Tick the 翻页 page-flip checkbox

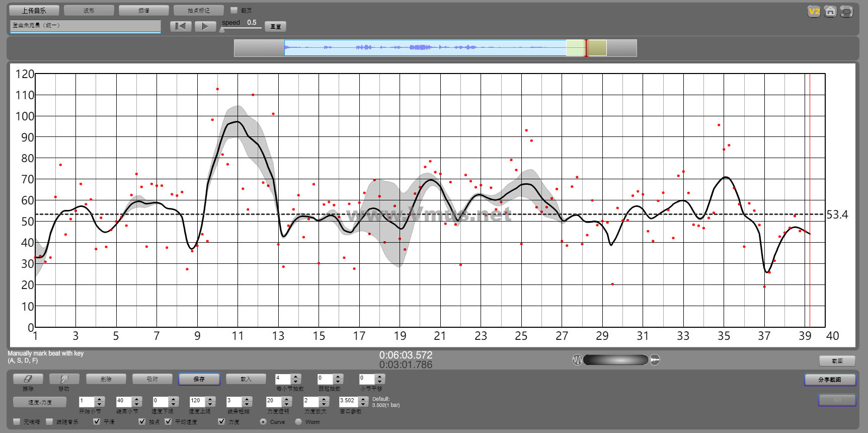pyautogui.click(x=234, y=10)
